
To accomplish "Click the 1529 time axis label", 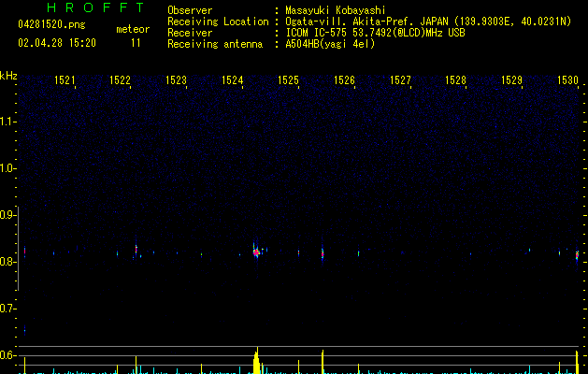I will (512, 79).
